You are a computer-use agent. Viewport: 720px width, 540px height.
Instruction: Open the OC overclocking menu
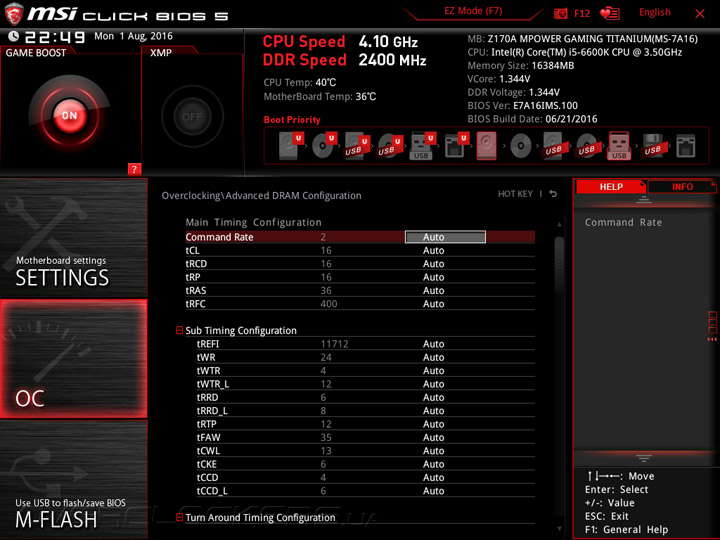pos(73,359)
